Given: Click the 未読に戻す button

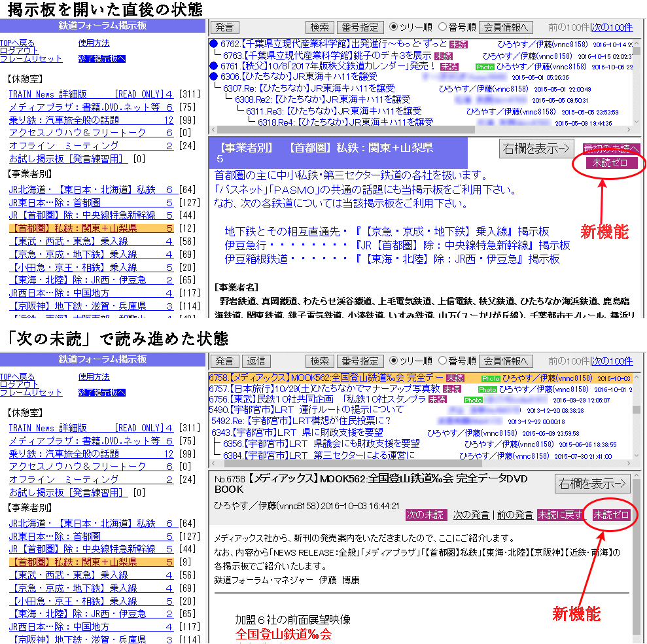Looking at the screenshot, I should tap(560, 515).
